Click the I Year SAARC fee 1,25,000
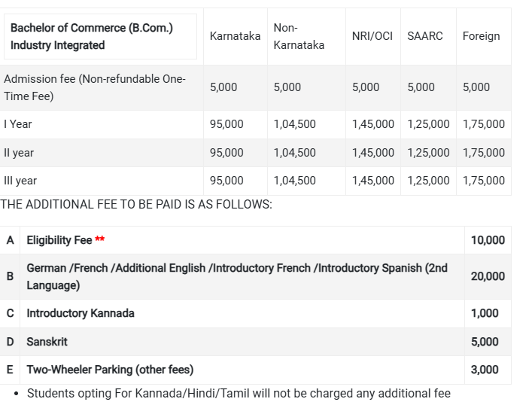The width and height of the screenshot is (532, 405). pos(428,124)
